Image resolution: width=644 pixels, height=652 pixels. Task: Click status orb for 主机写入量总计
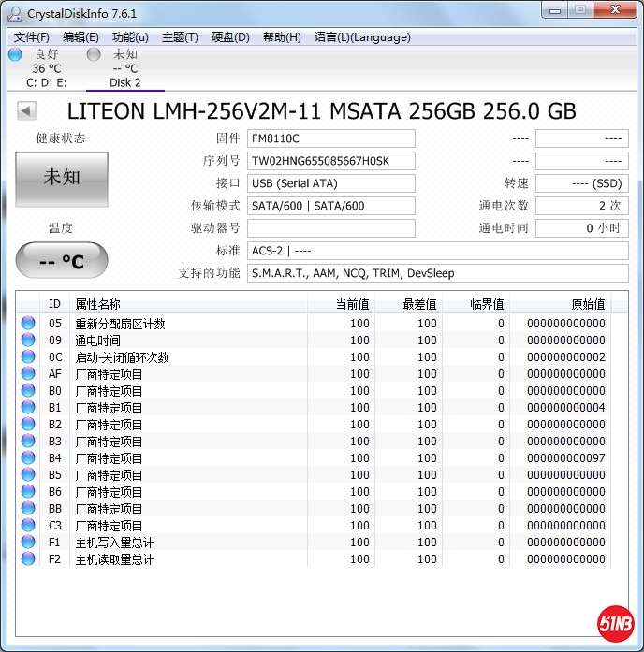coord(28,543)
